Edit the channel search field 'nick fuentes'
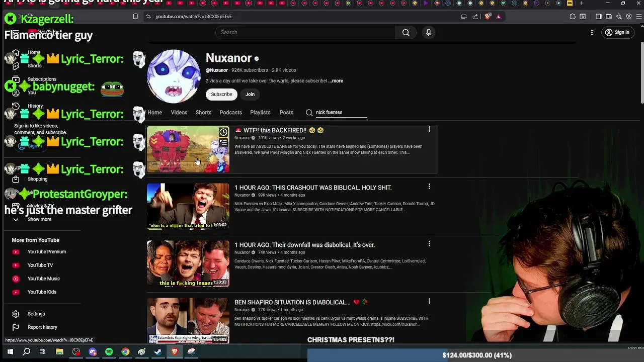644x362 pixels. point(341,113)
